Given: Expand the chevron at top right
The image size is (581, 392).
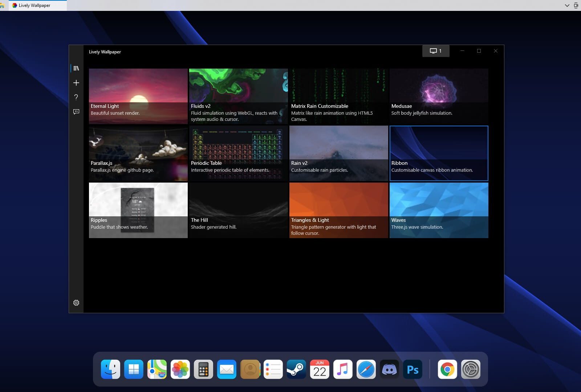Looking at the screenshot, I should pos(567,5).
